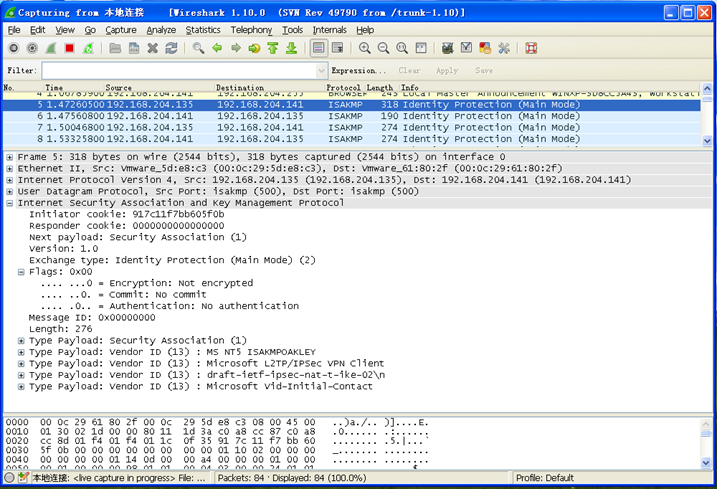The width and height of the screenshot is (717, 489).
Task: Click the Expression... button
Action: tap(359, 71)
